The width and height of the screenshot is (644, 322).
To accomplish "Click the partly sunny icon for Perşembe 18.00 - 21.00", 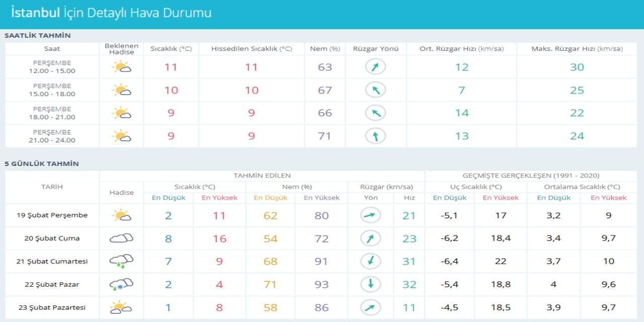I will (121, 113).
